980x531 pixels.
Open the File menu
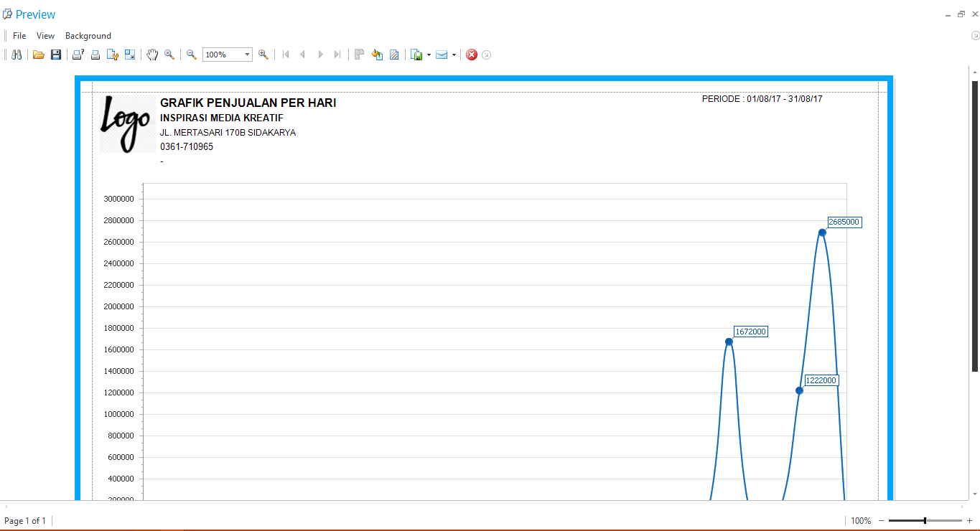(19, 36)
